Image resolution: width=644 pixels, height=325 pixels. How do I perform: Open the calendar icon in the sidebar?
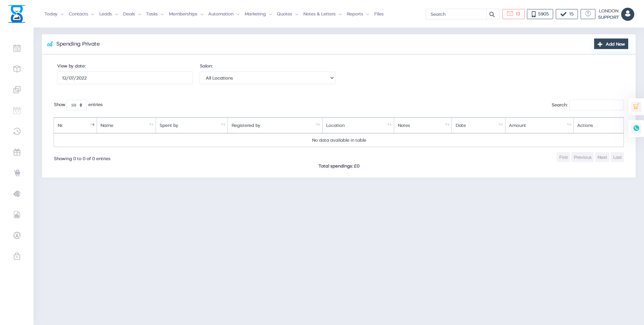click(x=17, y=48)
